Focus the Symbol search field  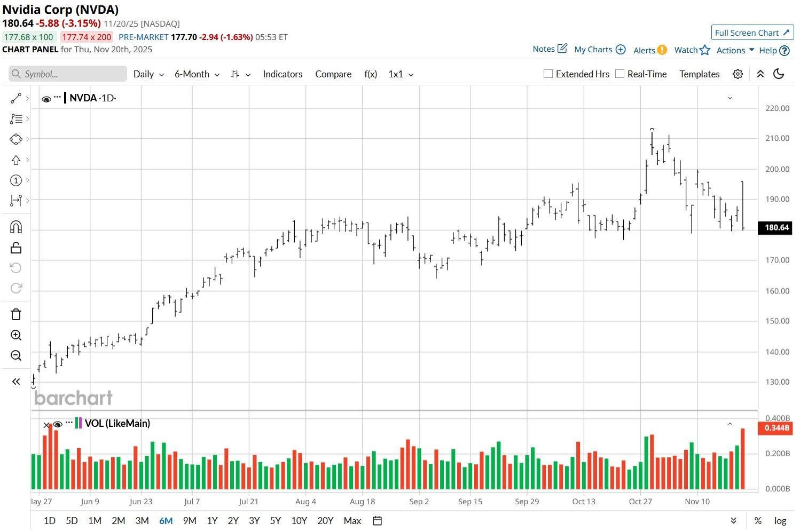pos(68,74)
